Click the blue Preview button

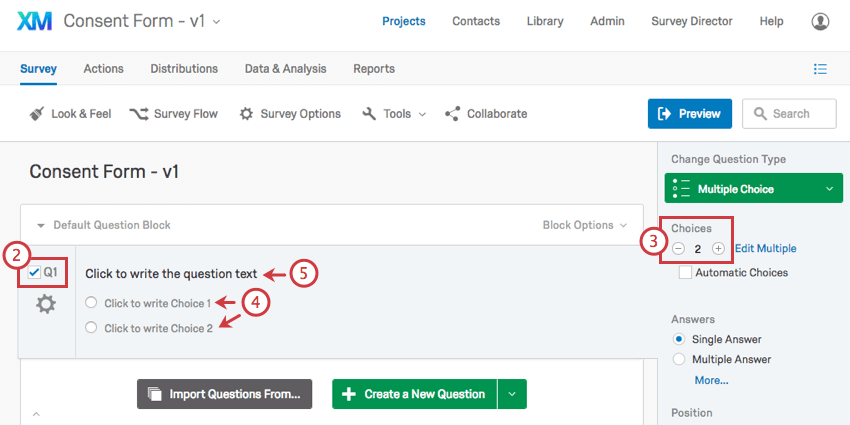click(x=690, y=114)
